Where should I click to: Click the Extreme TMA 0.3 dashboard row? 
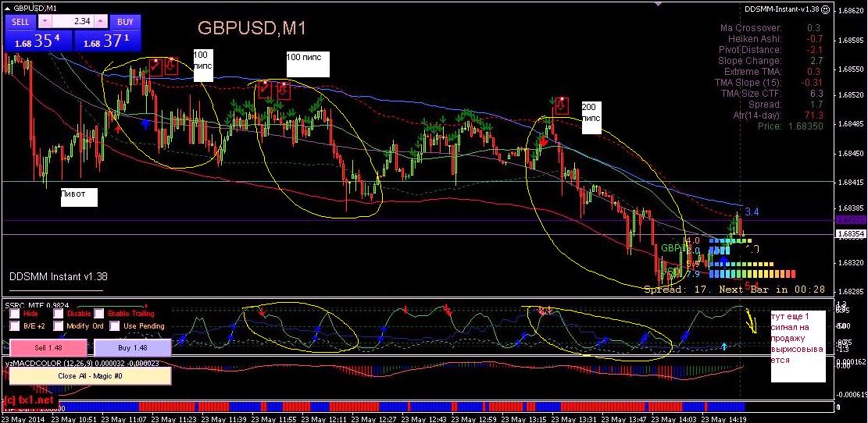point(772,71)
